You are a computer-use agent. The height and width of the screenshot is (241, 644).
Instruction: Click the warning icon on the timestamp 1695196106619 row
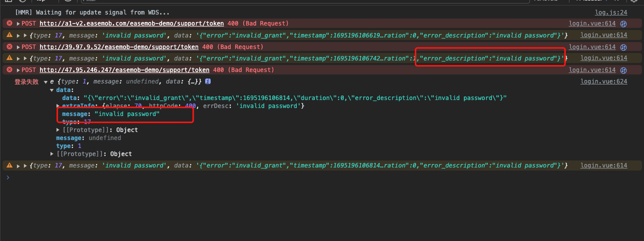[x=9, y=35]
